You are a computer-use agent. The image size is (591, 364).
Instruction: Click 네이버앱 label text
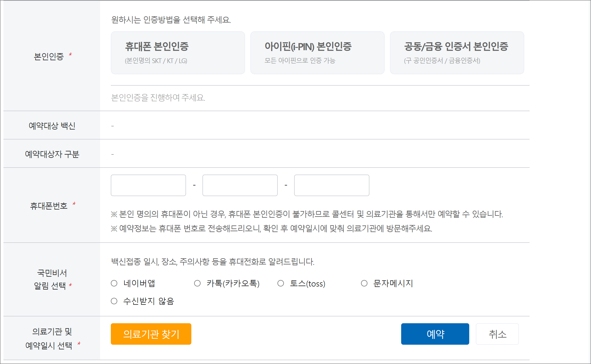[x=139, y=283]
